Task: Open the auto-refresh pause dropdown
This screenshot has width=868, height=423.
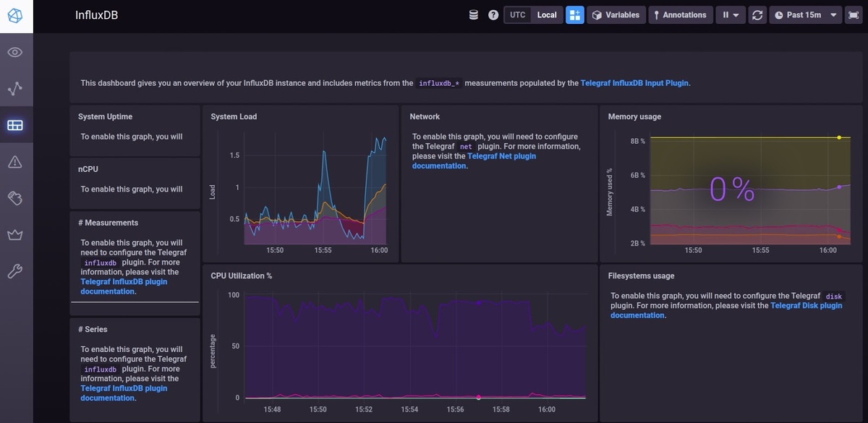Action: (730, 14)
